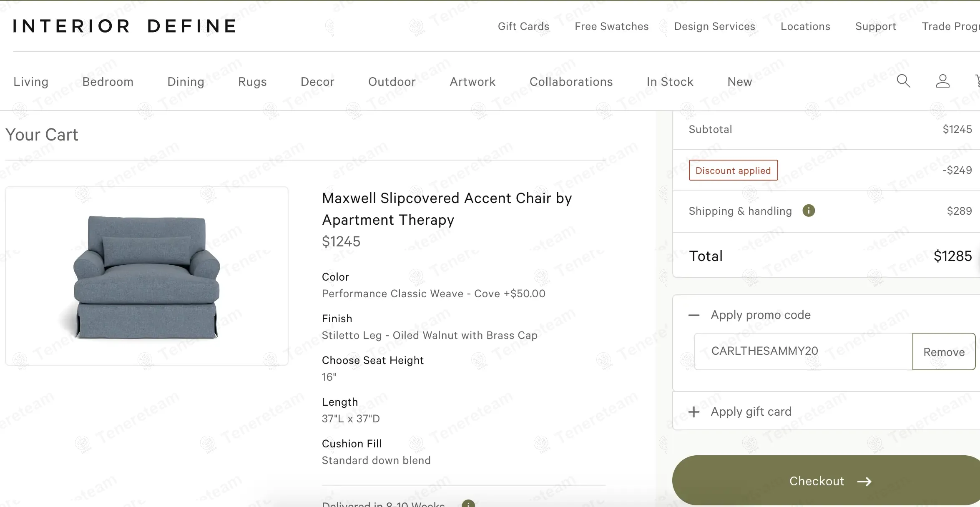Open the Design Services link

(714, 26)
